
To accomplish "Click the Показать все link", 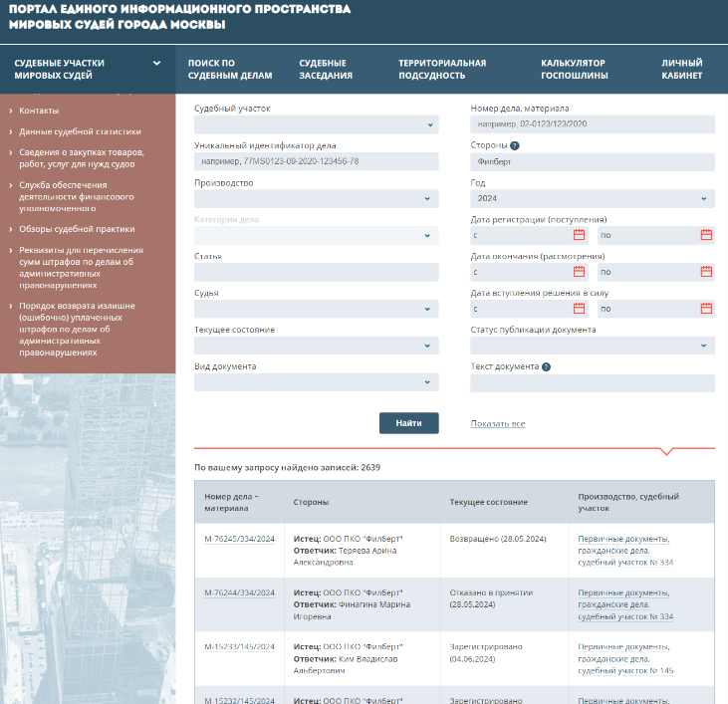I will click(497, 424).
